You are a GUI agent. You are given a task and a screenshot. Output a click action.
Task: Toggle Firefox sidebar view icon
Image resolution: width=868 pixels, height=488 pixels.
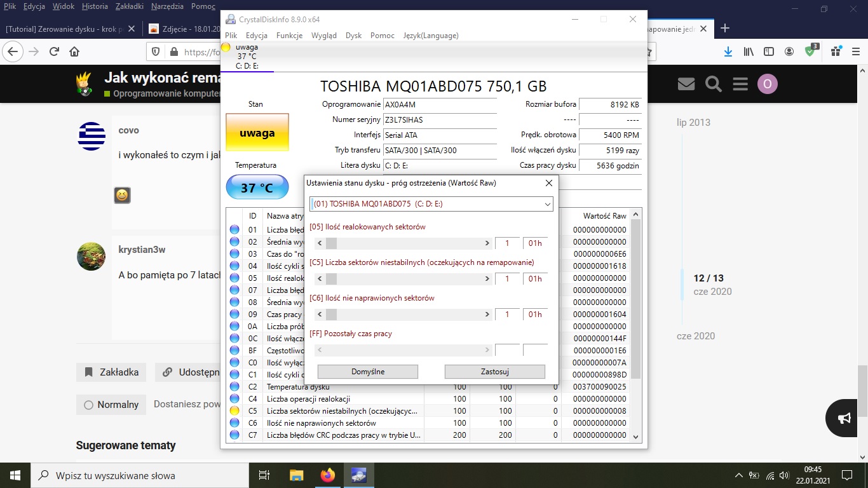tap(769, 51)
